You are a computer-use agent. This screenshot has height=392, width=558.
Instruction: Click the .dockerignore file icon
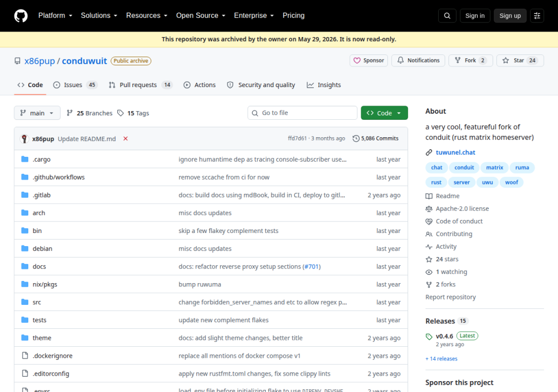point(25,356)
